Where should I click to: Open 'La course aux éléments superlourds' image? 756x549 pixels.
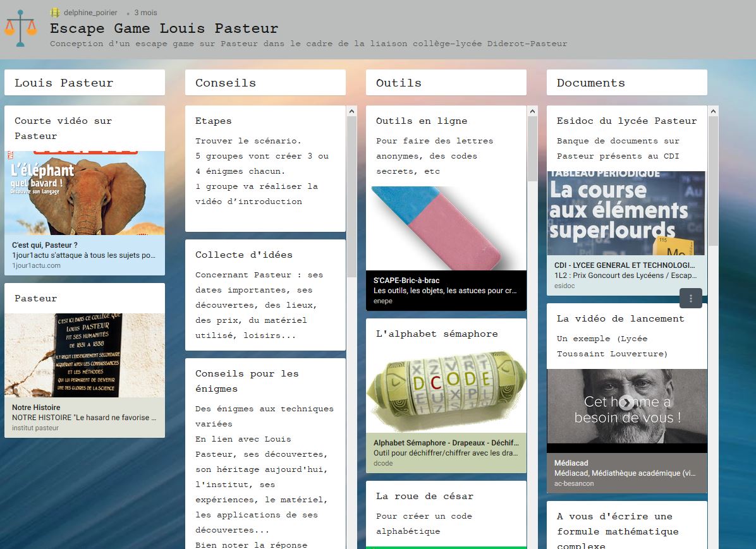(x=627, y=213)
